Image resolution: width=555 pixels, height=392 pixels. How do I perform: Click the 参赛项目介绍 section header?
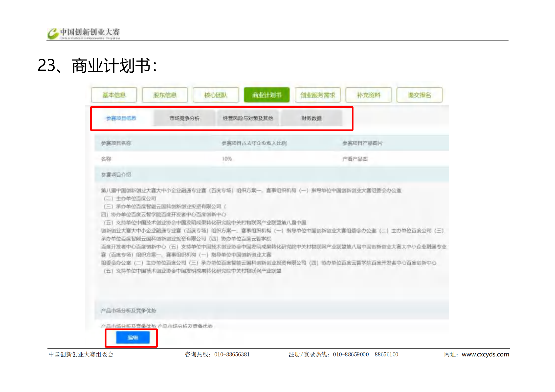(116, 175)
